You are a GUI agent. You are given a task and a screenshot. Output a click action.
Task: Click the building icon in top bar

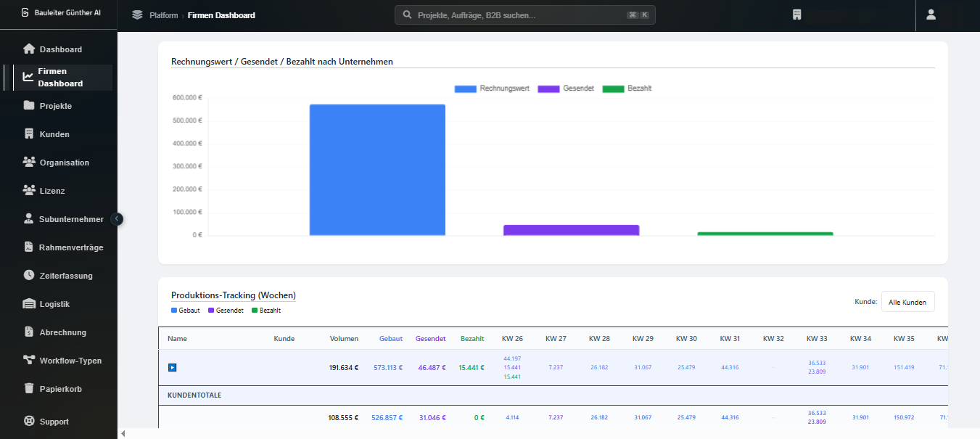(x=796, y=15)
